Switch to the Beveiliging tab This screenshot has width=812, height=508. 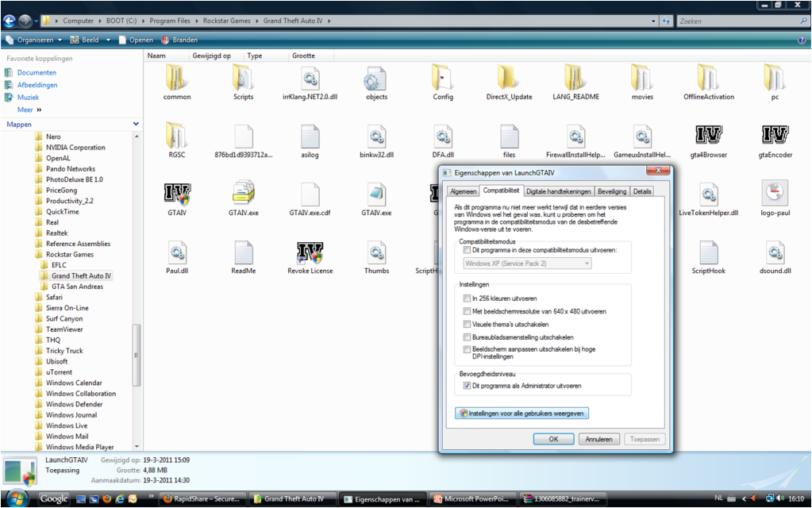click(612, 191)
